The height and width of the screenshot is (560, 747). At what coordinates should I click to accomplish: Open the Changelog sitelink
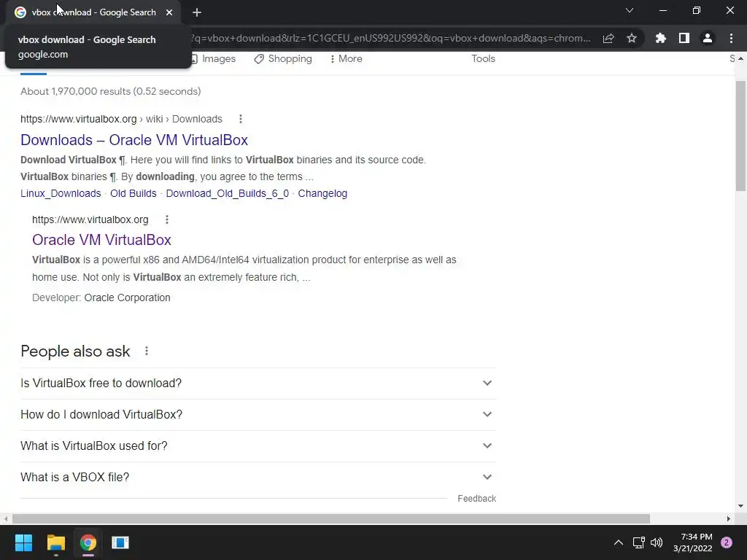click(322, 193)
